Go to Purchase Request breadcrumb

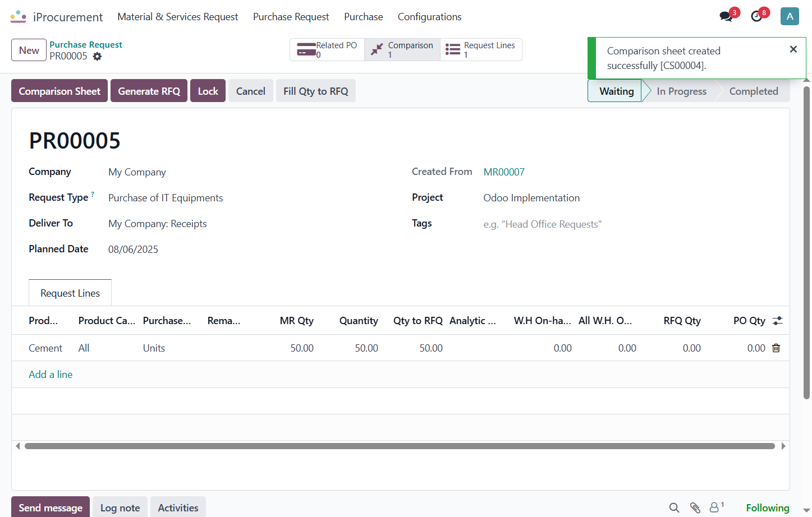(86, 44)
